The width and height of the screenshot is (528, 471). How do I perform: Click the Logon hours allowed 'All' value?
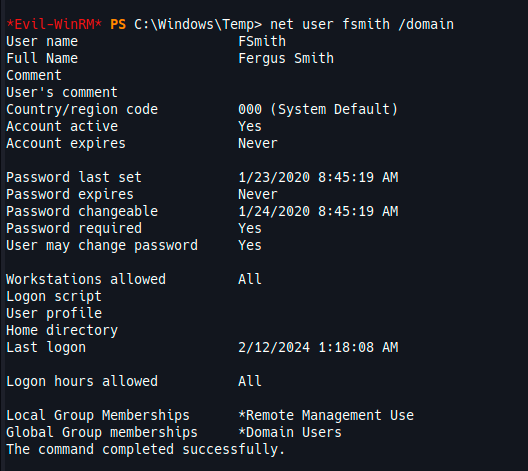(x=250, y=381)
